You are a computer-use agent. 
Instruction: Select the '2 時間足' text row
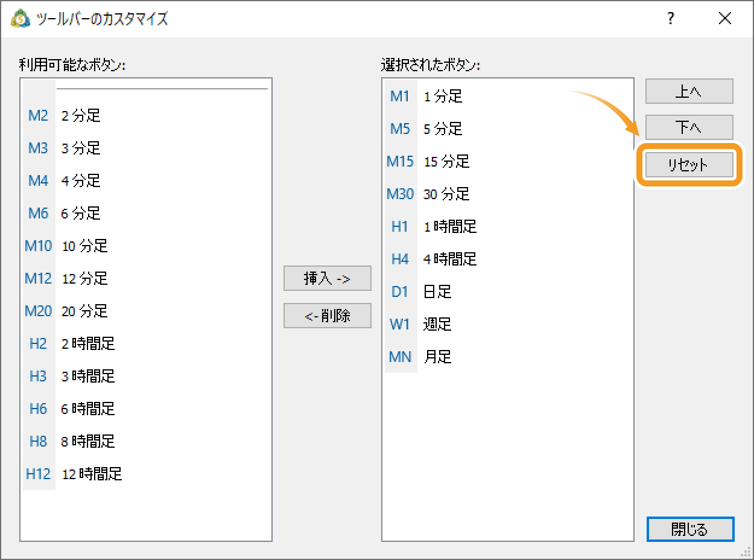click(x=88, y=344)
